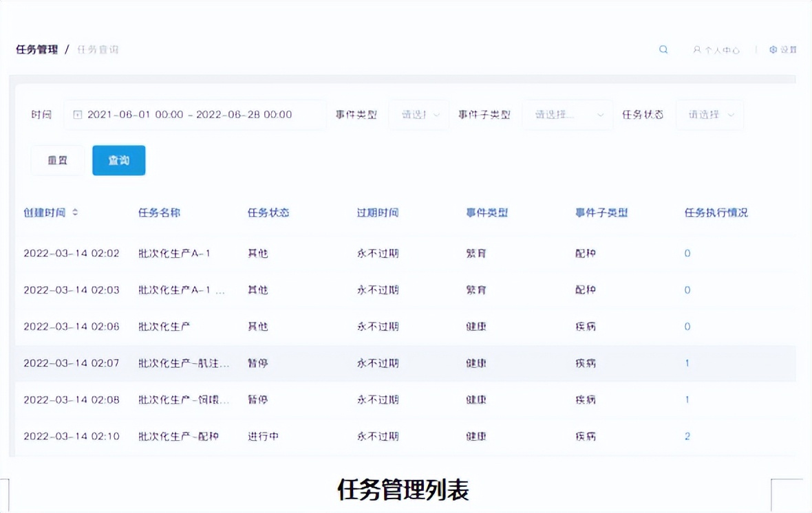
Task: Sort tasks by clicking 创建时间 header
Action: (x=43, y=212)
